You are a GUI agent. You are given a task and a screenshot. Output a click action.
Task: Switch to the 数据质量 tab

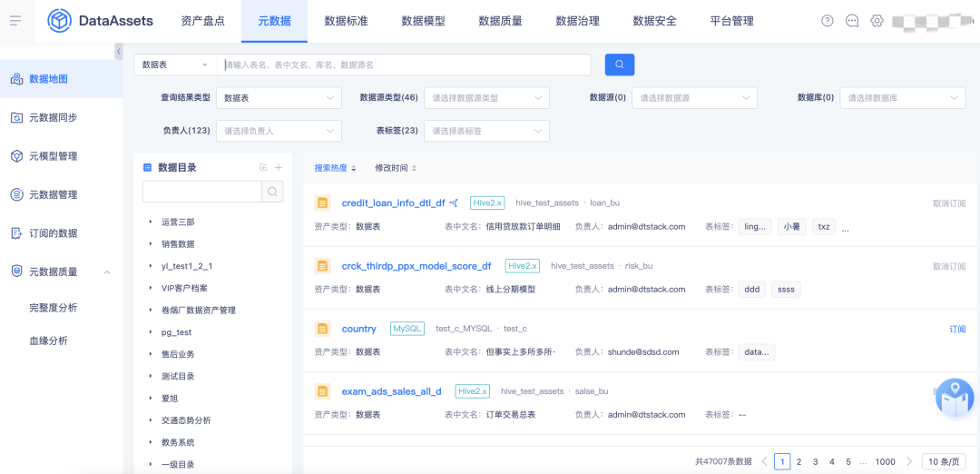[500, 21]
